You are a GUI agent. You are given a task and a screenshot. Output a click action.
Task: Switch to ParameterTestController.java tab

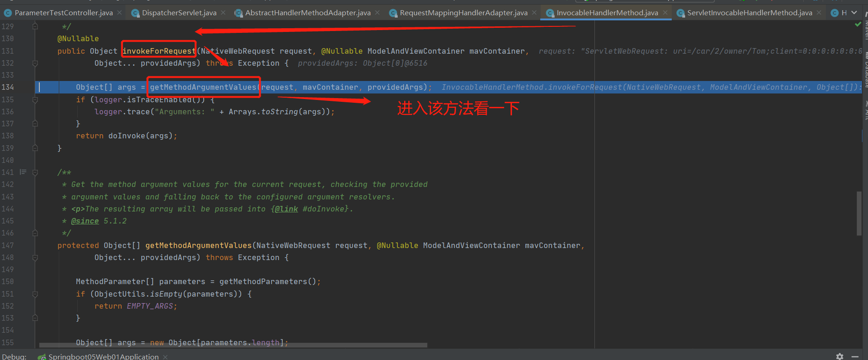63,12
